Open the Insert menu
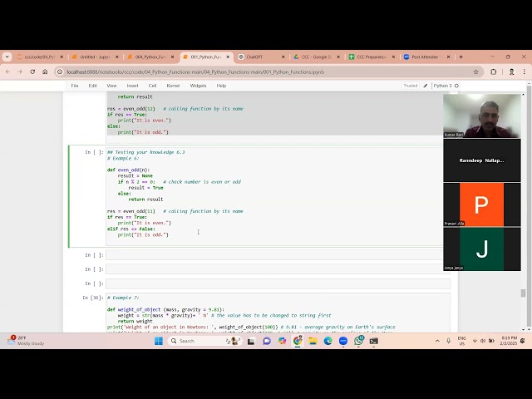Screen dimensions: 532x399 132,86
